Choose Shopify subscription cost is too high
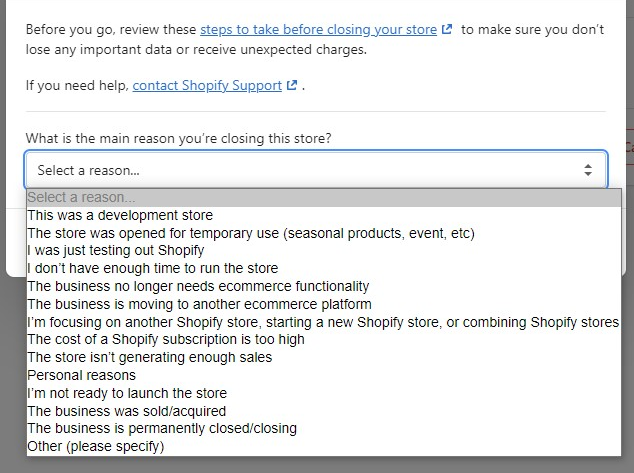 (x=324, y=340)
